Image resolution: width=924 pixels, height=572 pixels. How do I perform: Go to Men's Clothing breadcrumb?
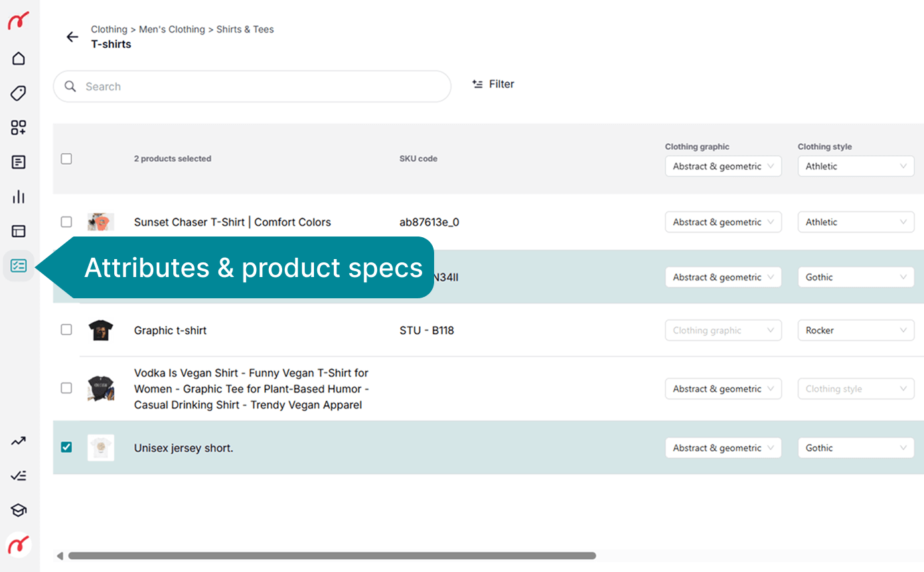(172, 29)
